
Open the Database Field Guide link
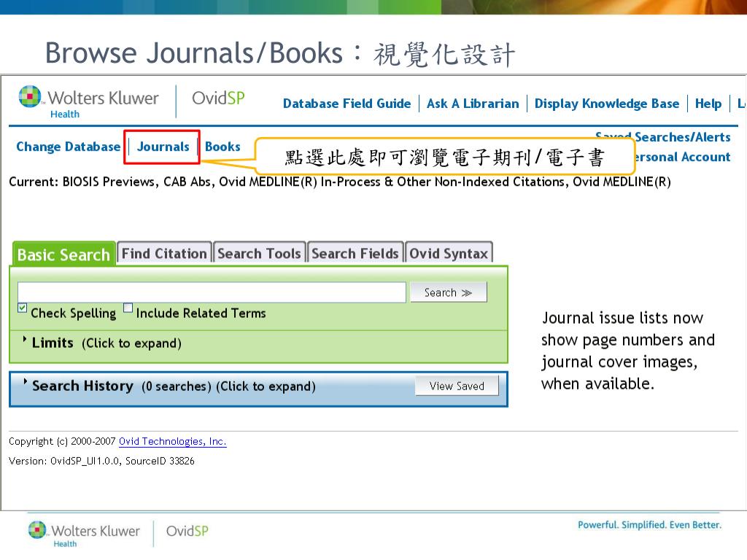coord(347,104)
